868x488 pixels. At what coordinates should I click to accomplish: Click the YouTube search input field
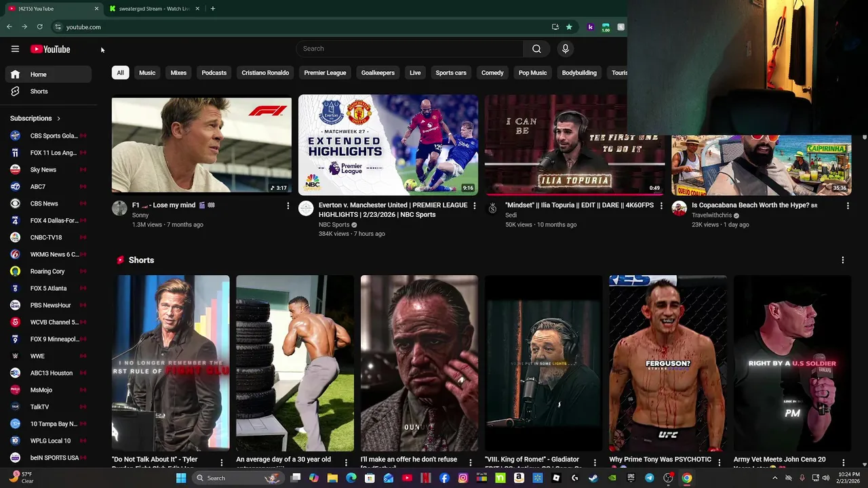410,49
